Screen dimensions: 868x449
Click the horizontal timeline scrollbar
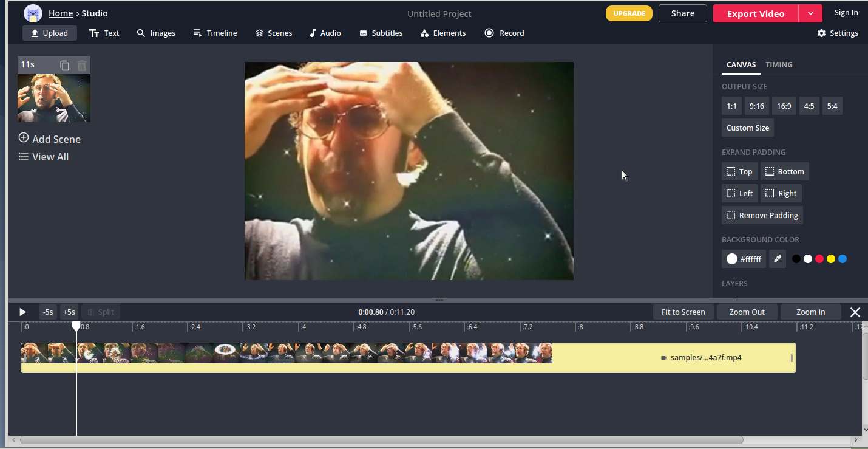pos(382,440)
